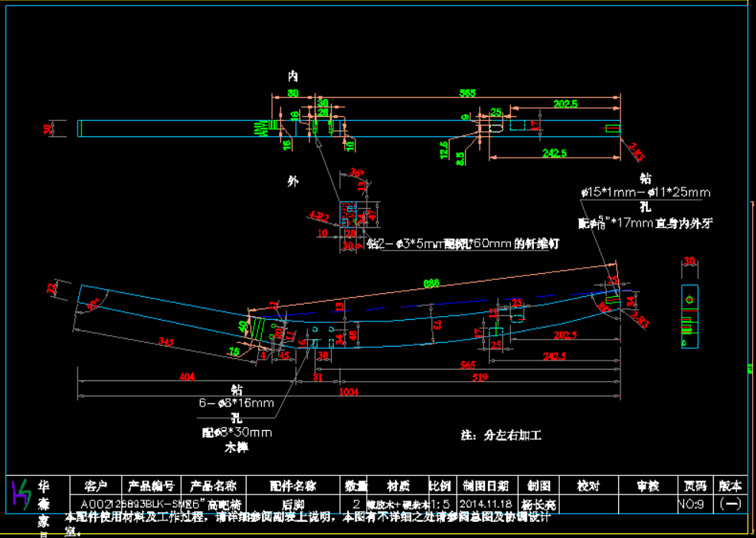
Task: Select the 后脚 part name cell
Action: (x=293, y=504)
